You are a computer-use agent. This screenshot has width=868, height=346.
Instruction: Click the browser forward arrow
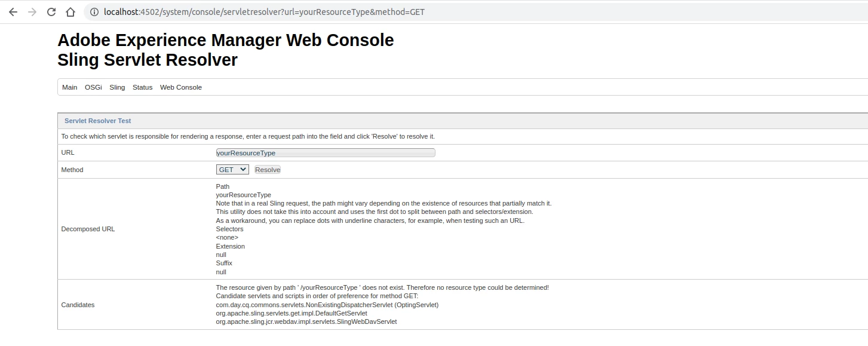pos(32,12)
